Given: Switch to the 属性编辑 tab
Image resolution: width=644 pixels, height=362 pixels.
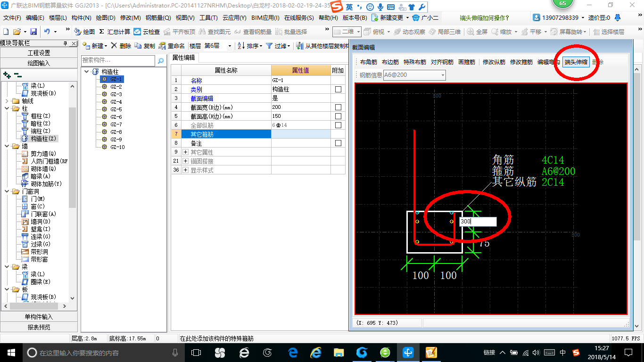Looking at the screenshot, I should point(184,58).
